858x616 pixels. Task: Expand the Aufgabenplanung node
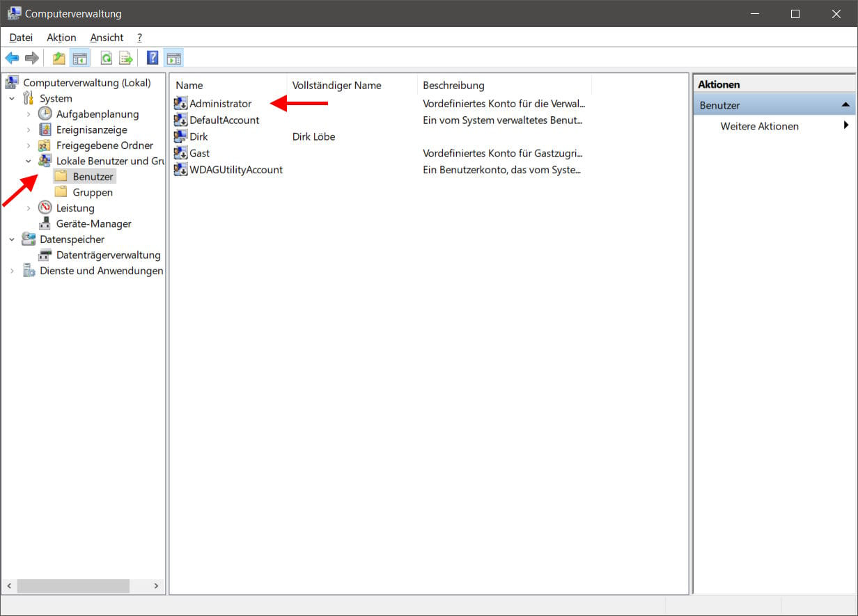[29, 114]
